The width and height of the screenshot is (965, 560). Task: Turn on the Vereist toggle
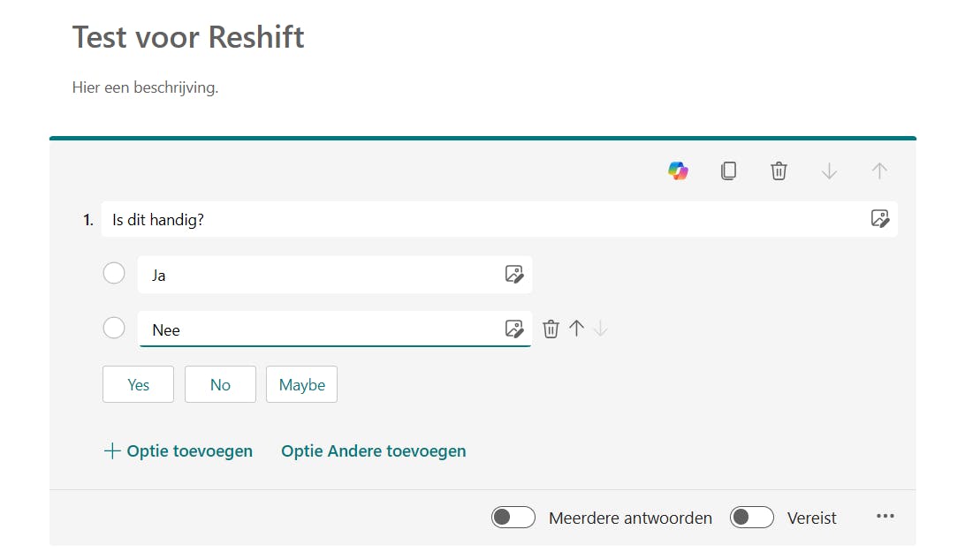tap(752, 518)
